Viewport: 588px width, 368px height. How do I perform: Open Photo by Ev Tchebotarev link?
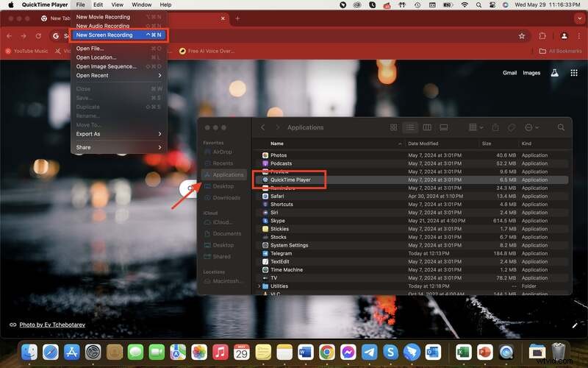pyautogui.click(x=52, y=325)
